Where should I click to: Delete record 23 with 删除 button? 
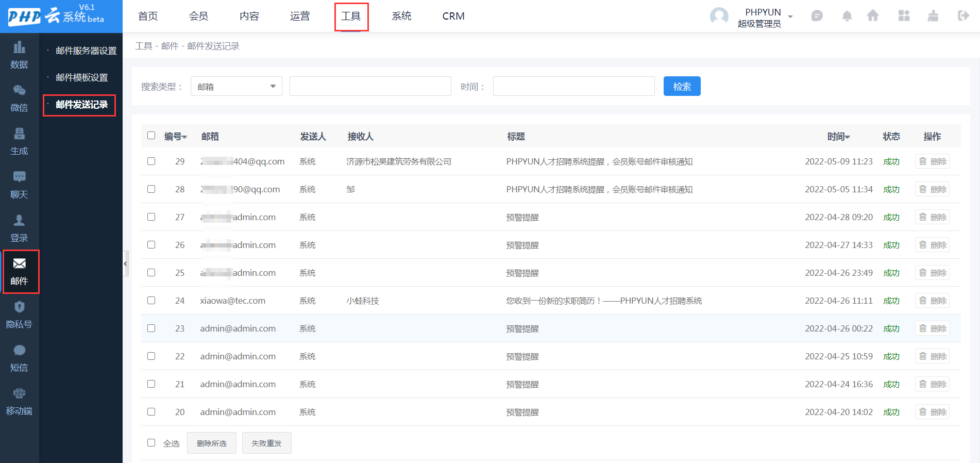click(x=932, y=328)
